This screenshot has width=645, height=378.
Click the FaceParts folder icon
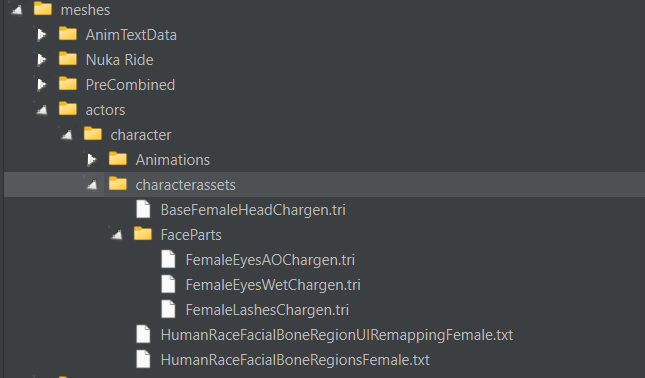[143, 234]
